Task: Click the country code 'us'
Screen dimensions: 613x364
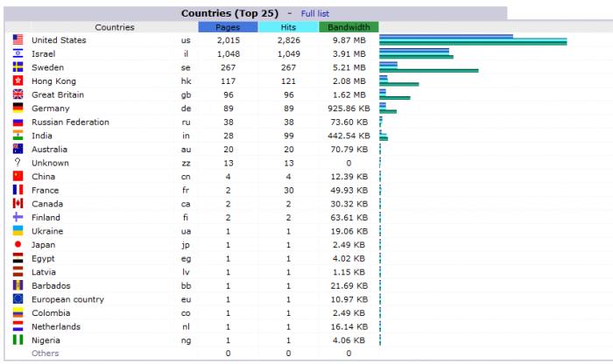Action: click(186, 40)
